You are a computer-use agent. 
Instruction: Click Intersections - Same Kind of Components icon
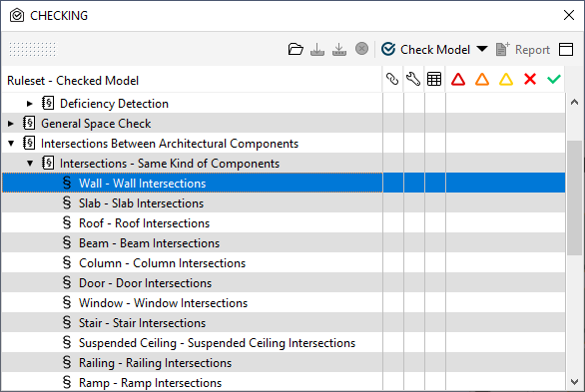point(48,163)
